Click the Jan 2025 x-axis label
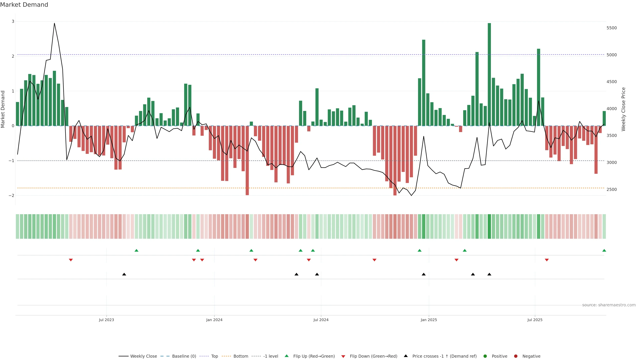Viewport: 644px width, 362px height. (x=429, y=320)
